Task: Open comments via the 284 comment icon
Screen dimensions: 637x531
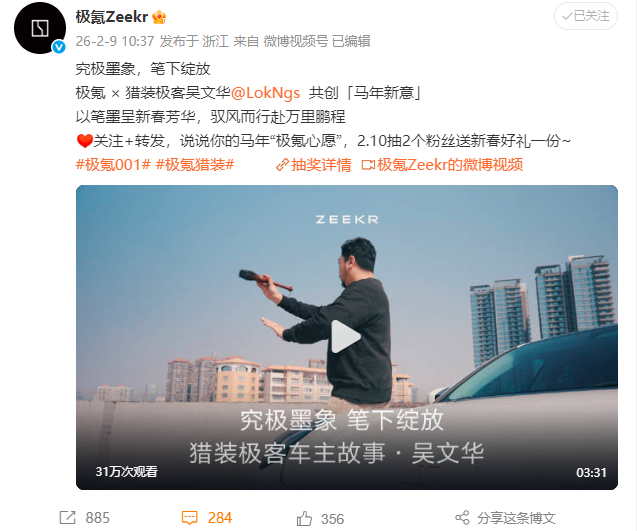Action: coord(189,518)
